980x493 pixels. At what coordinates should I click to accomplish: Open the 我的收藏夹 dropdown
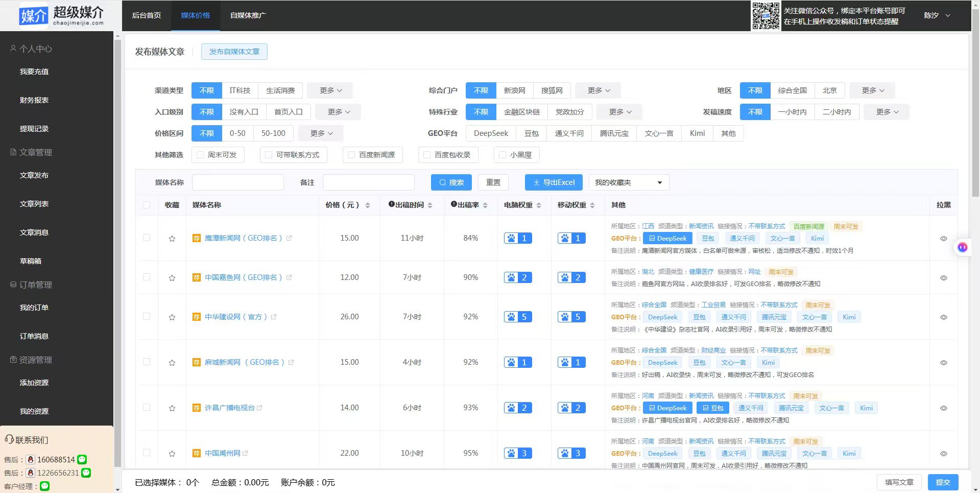(x=629, y=182)
